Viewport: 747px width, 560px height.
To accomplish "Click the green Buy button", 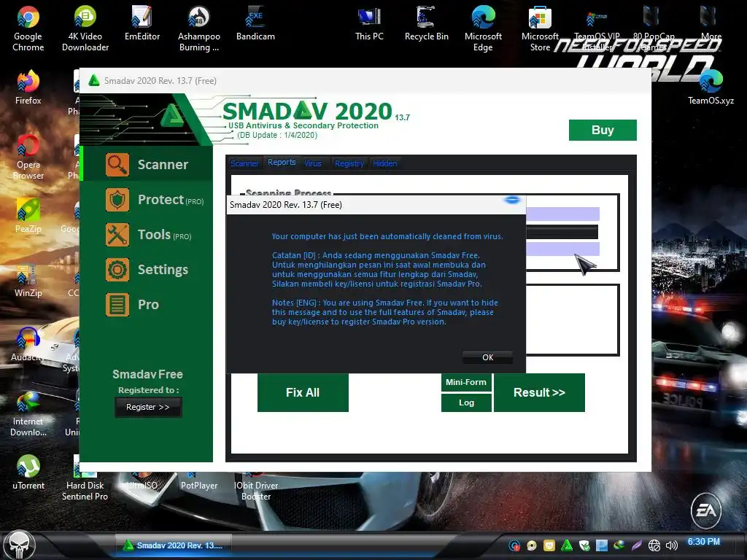I will click(603, 130).
